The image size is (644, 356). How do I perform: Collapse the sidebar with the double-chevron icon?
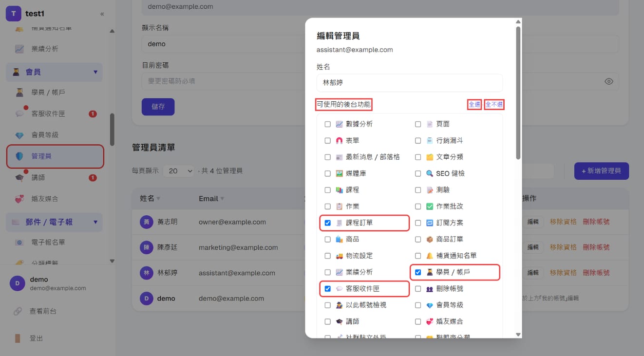(x=102, y=14)
